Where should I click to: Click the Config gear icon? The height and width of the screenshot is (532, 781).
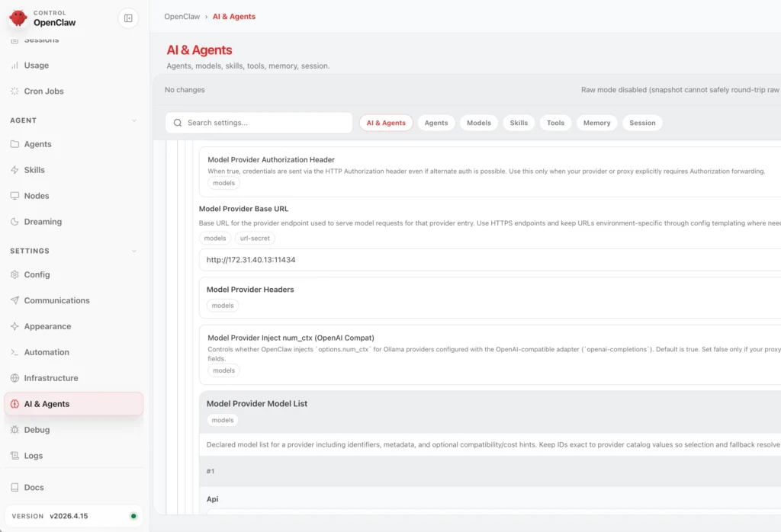coord(15,274)
